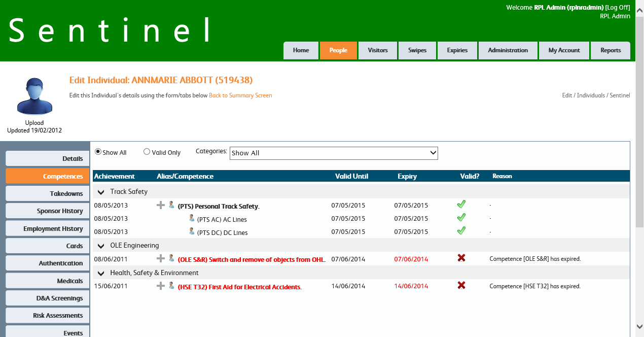Open the Expiries tab

[457, 50]
